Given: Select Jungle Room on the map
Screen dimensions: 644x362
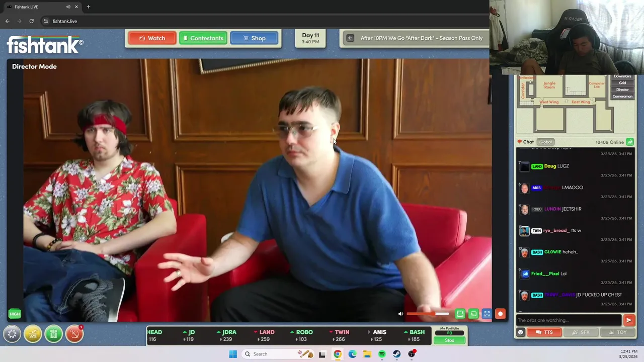Looking at the screenshot, I should [x=549, y=85].
